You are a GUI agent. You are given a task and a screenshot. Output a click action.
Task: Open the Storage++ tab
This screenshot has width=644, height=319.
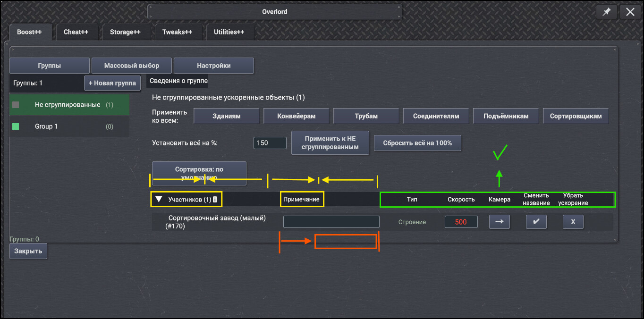125,32
